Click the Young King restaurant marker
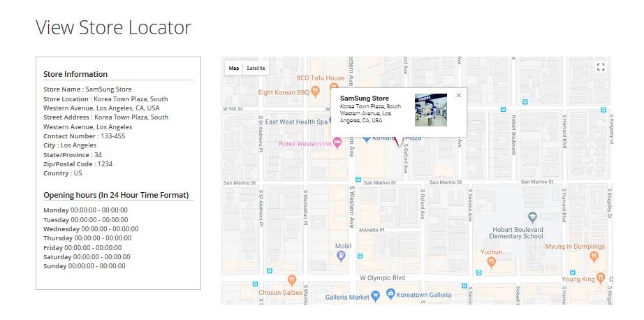 [601, 279]
